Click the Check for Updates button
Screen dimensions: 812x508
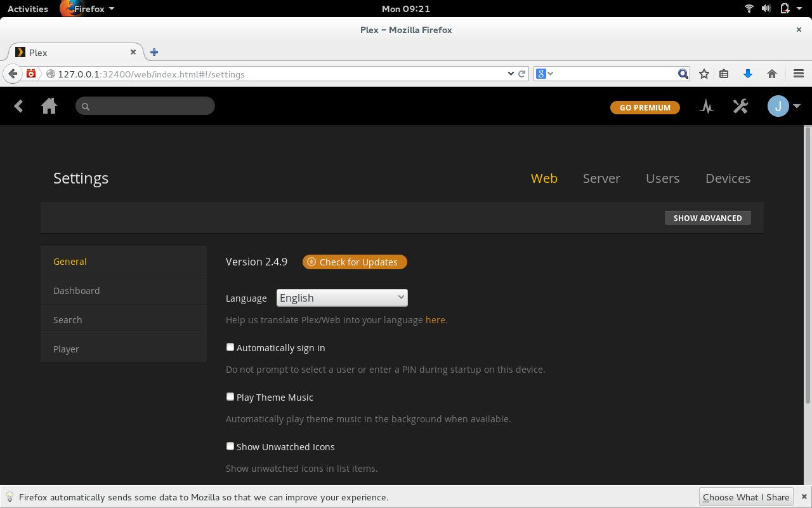coord(355,262)
